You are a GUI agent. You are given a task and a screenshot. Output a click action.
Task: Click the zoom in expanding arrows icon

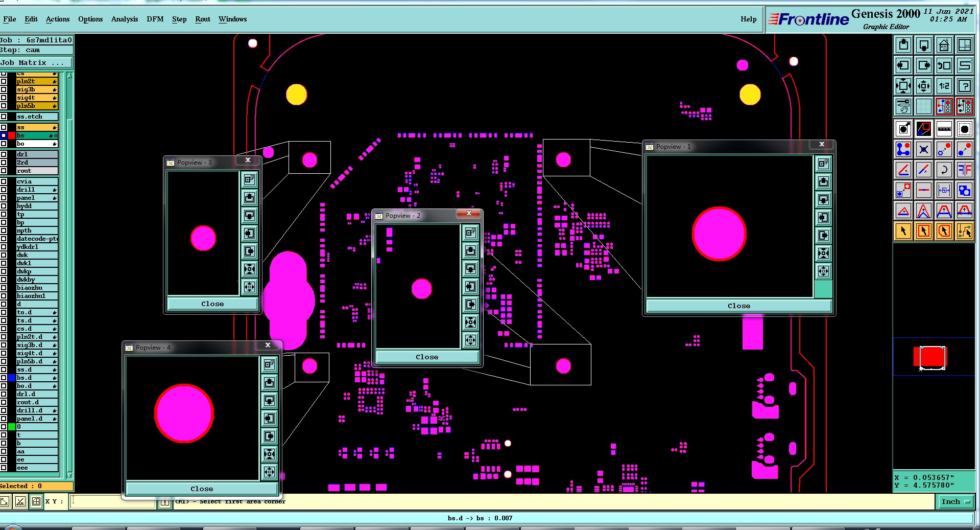903,86
